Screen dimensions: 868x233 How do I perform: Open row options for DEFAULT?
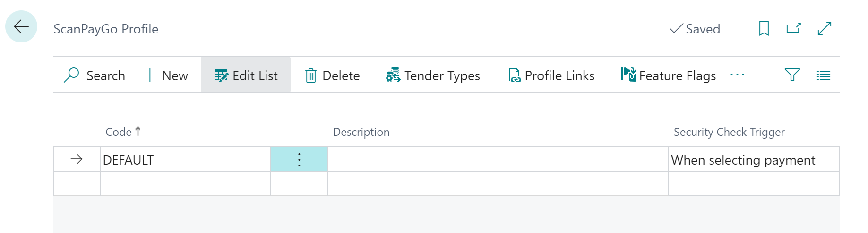pos(299,160)
